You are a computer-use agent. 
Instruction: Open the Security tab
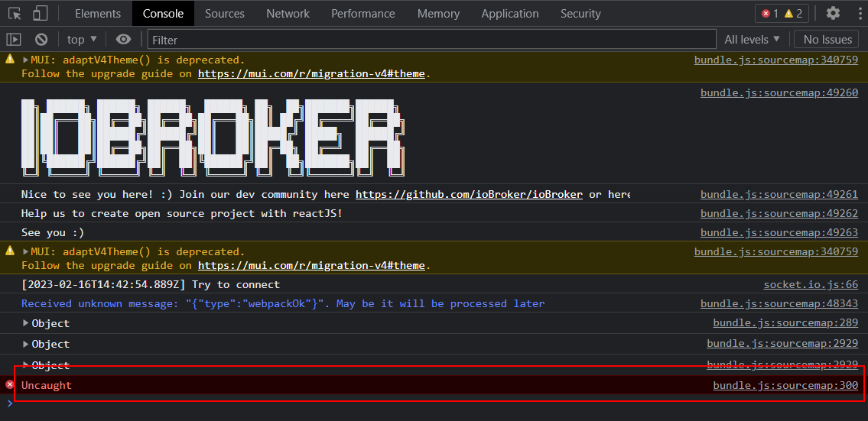coord(580,13)
